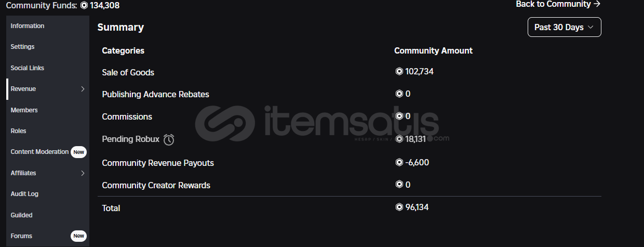The height and width of the screenshot is (247, 644).
Task: Click the New badge next to Content Moderation
Action: pyautogui.click(x=78, y=152)
